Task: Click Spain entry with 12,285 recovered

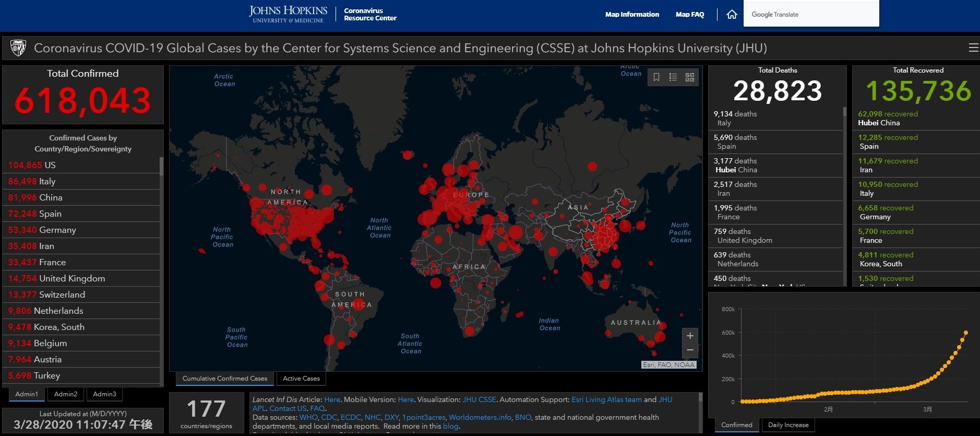Action: pos(917,142)
